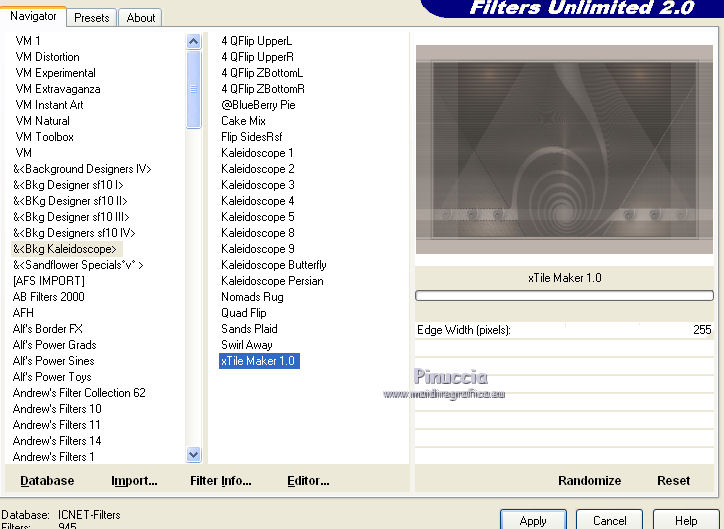This screenshot has width=724, height=529.
Task: Select the VM Toolbox category
Action: pos(44,137)
